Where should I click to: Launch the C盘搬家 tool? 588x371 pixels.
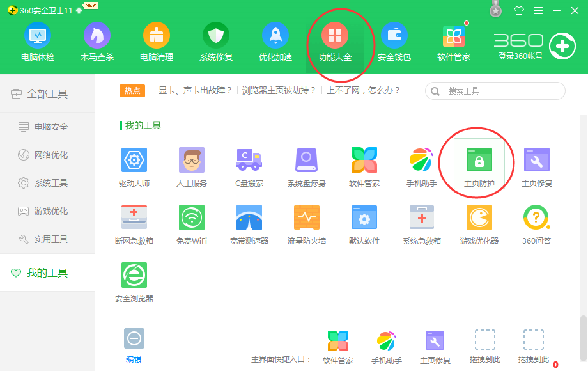pos(249,168)
